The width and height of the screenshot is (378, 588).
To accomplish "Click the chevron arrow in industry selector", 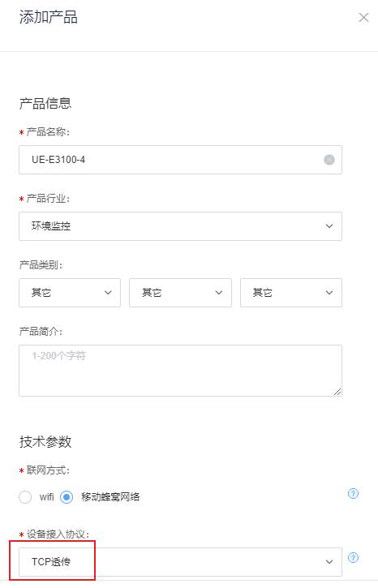I will pos(329,226).
